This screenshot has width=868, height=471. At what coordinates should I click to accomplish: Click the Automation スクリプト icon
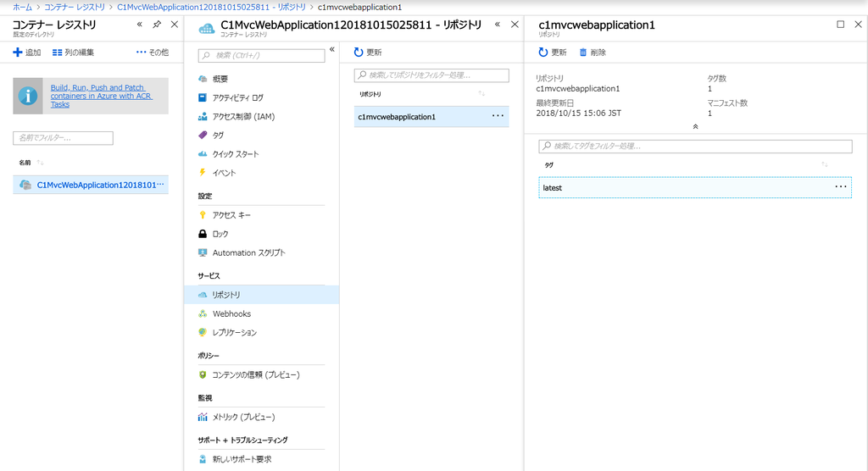tap(203, 252)
